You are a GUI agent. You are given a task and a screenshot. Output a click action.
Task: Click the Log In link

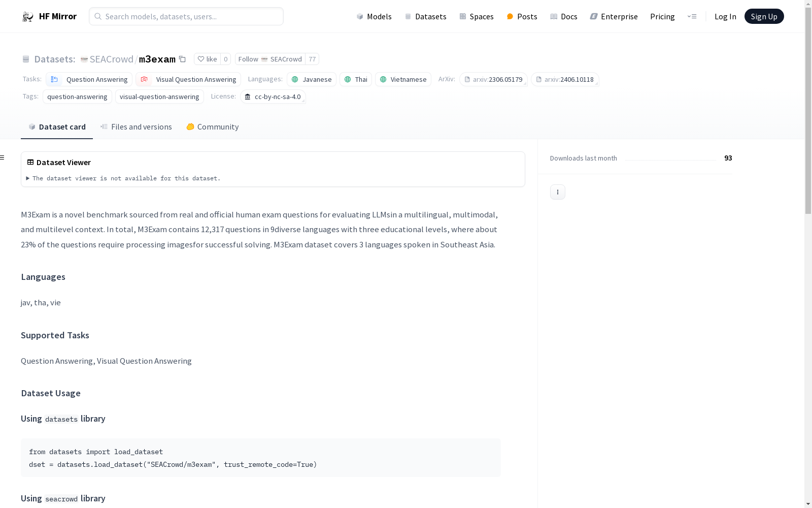[x=725, y=17]
